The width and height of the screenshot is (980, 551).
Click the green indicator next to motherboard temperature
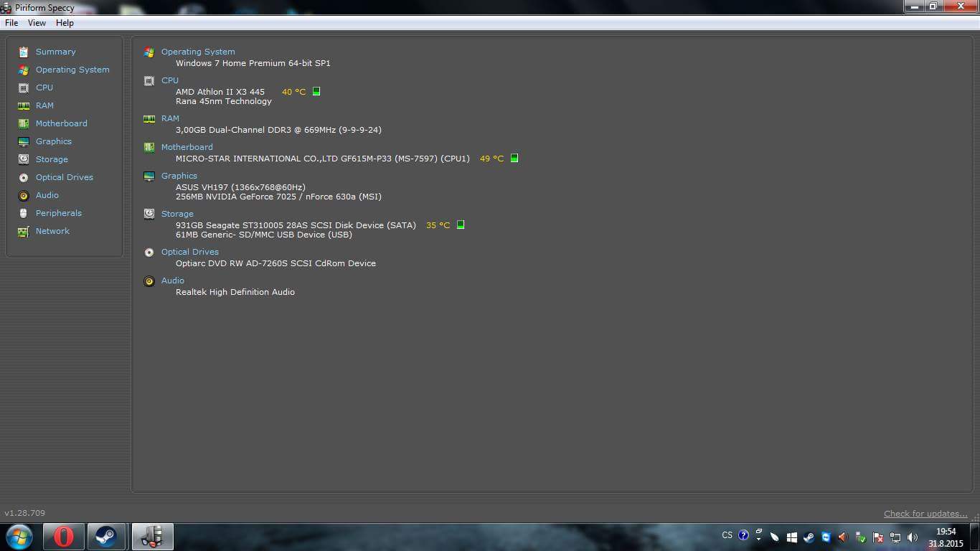(514, 159)
